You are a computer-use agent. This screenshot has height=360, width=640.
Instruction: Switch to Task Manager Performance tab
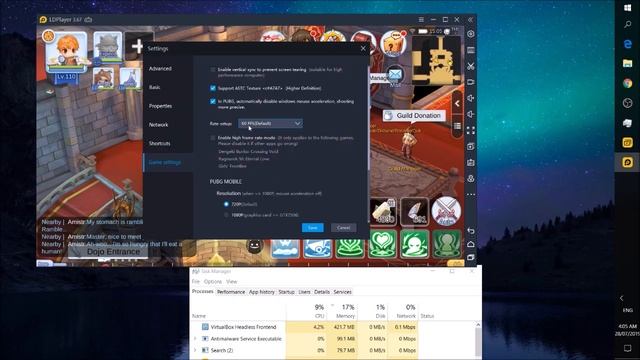231,292
